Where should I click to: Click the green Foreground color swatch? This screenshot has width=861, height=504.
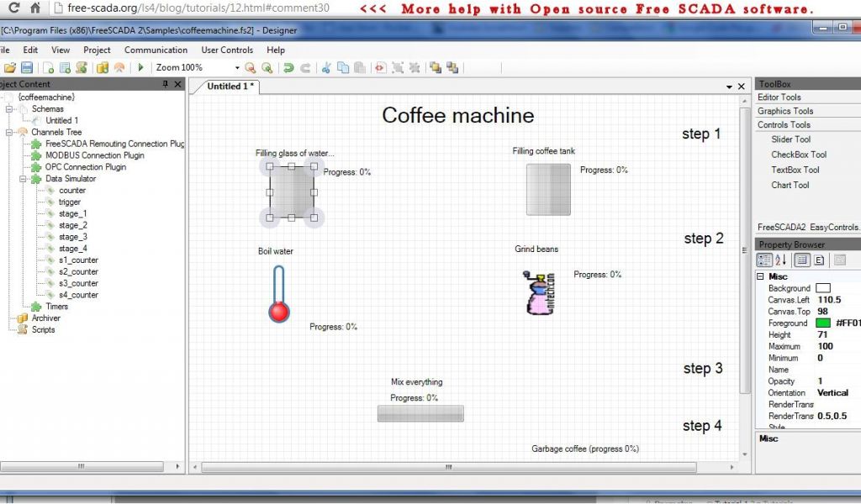pos(822,323)
